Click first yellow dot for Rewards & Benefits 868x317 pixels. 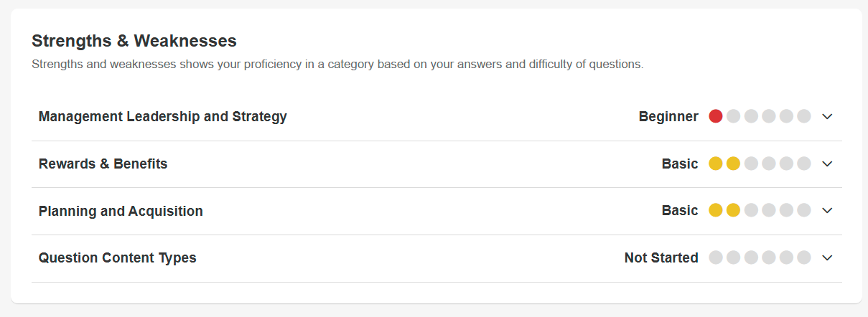tap(716, 164)
